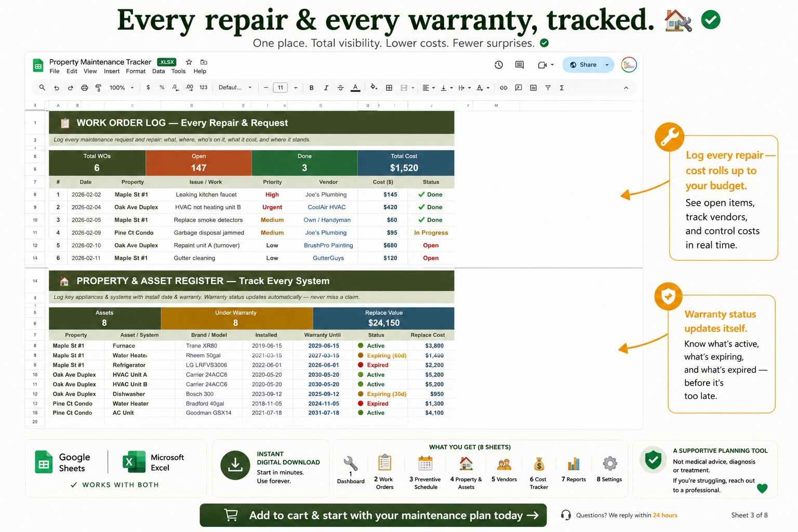Decrease decimal places
This screenshot has width=798, height=532.
pyautogui.click(x=176, y=88)
